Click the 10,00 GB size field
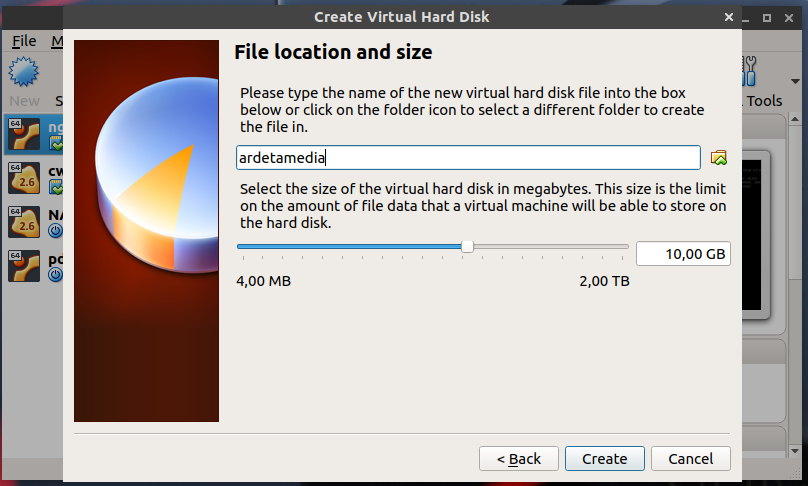Image resolution: width=808 pixels, height=486 pixels. pos(683,254)
